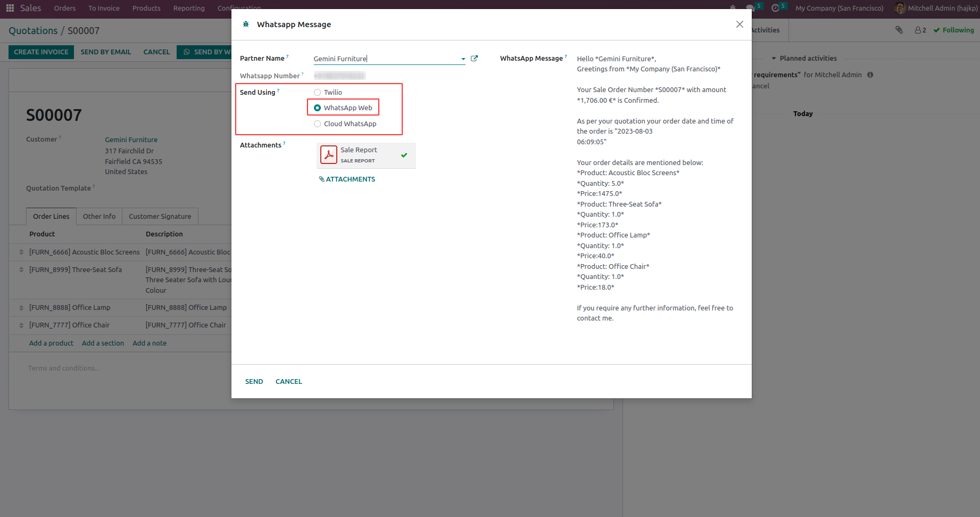
Task: Click SEND in the Whatsapp dialog
Action: click(x=254, y=382)
